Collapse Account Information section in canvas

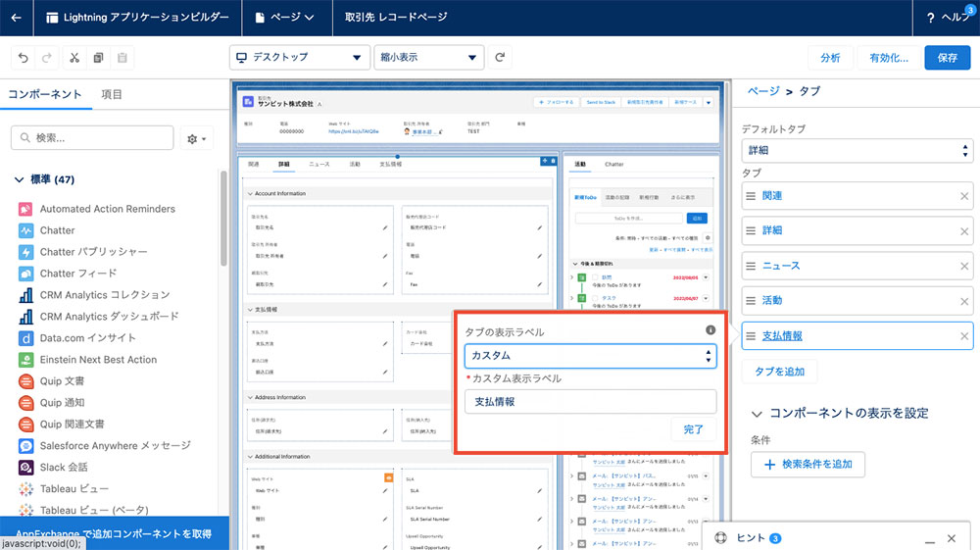[251, 194]
